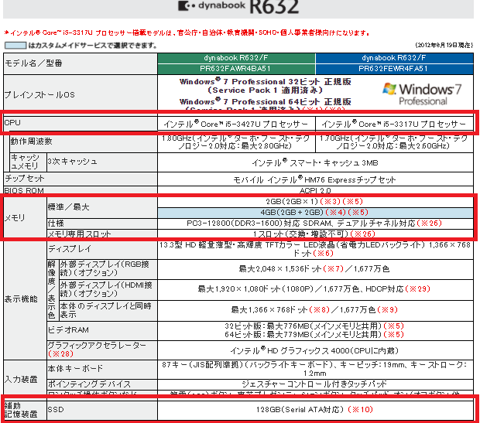Image resolution: width=504 pixels, height=423 pixels.
Task: Click '1スロット(交換・増設不可)' cell
Action: 315,234
